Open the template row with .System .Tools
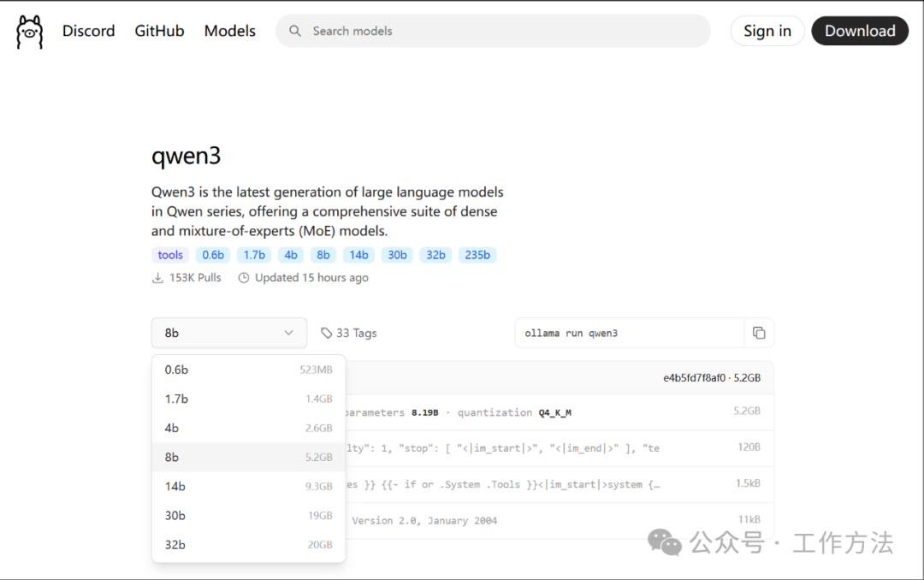 click(x=559, y=484)
